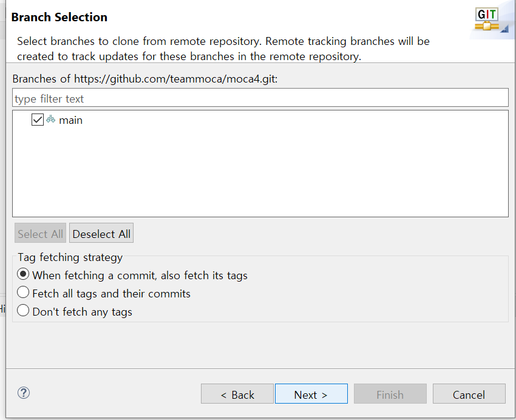
Task: Click the Deselect All button
Action: point(101,233)
